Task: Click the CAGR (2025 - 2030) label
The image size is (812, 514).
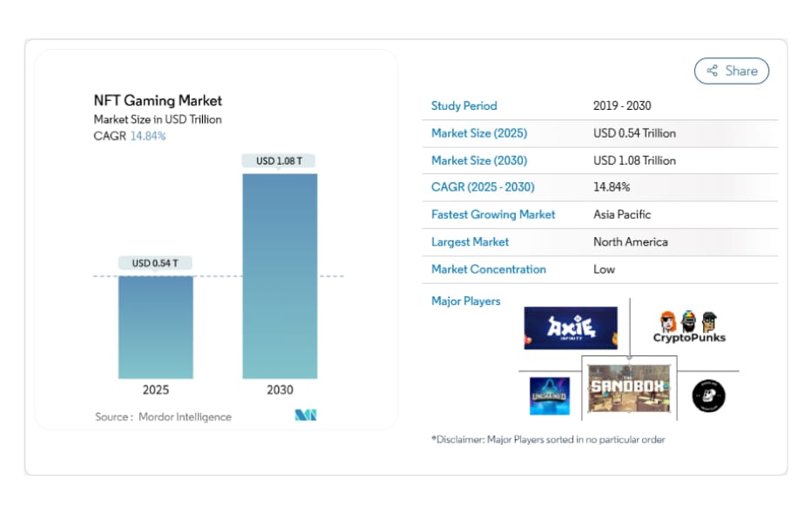Action: pyautogui.click(x=483, y=187)
